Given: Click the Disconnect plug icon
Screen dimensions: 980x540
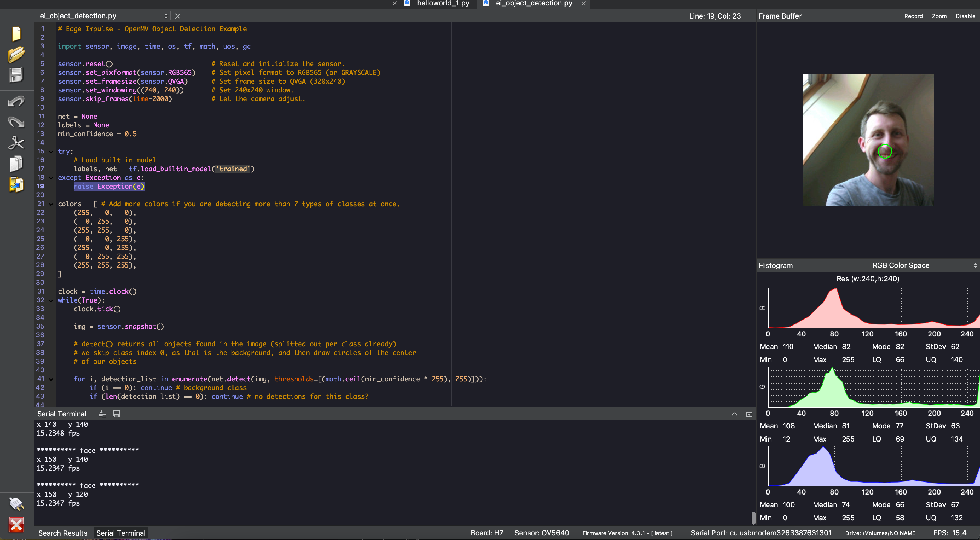Looking at the screenshot, I should (16, 504).
